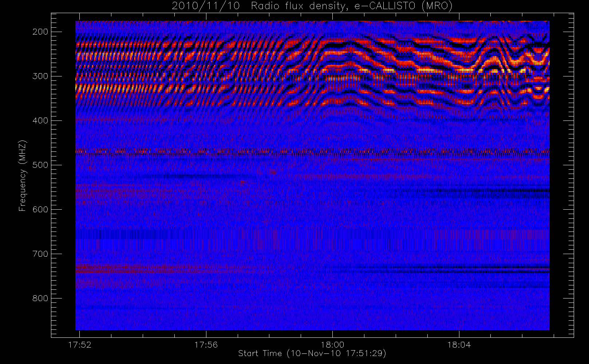The image size is (589, 364).
Task: Click the 500 frequency tick label
Action: tap(40, 165)
